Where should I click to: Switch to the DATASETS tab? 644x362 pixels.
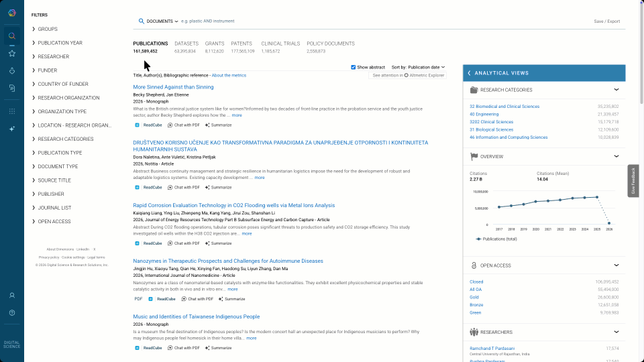click(x=186, y=47)
